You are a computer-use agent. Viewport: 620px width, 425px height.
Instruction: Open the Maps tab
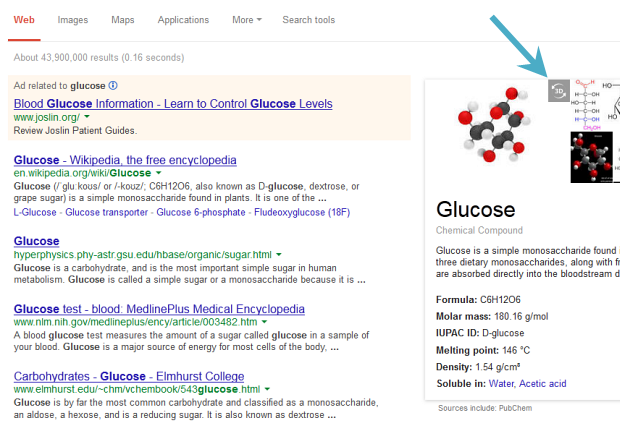pos(123,20)
